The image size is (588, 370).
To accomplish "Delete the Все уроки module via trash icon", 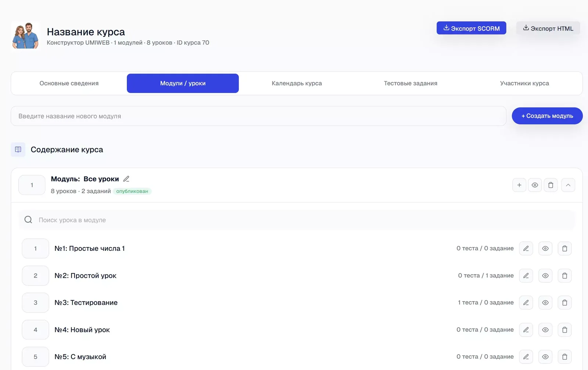I will point(551,185).
